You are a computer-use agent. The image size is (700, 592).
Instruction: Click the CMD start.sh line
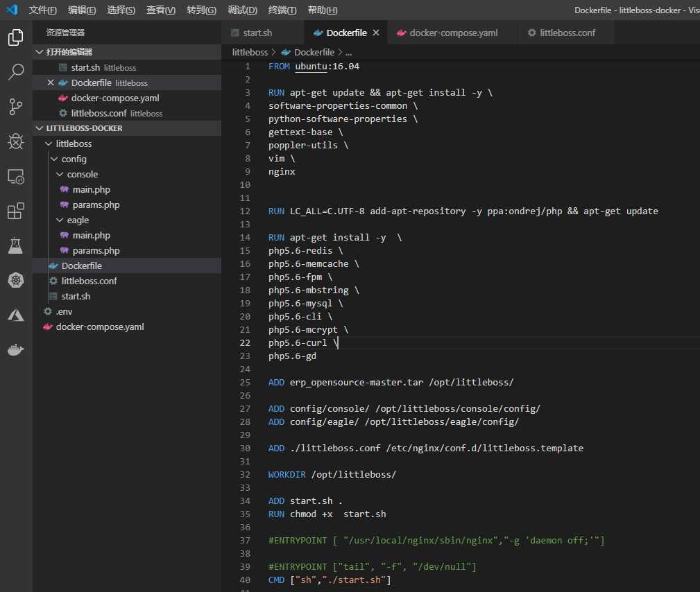pyautogui.click(x=330, y=580)
